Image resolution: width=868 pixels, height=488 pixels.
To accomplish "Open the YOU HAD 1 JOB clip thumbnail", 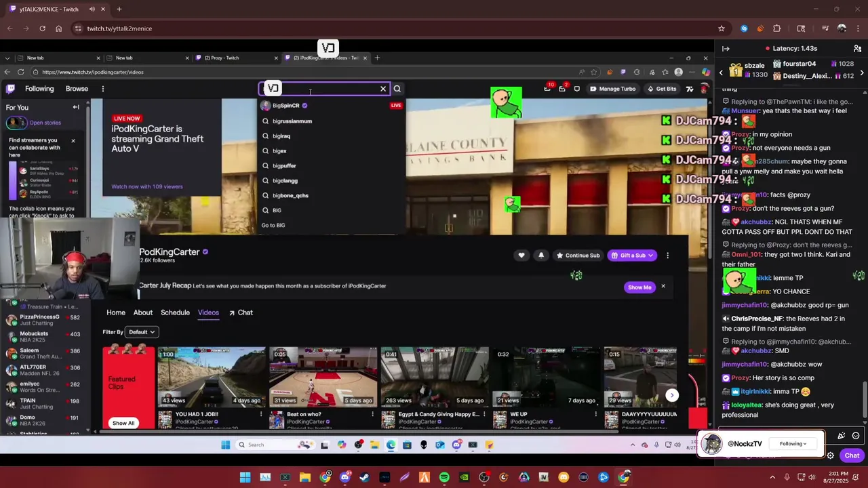I will tap(211, 376).
